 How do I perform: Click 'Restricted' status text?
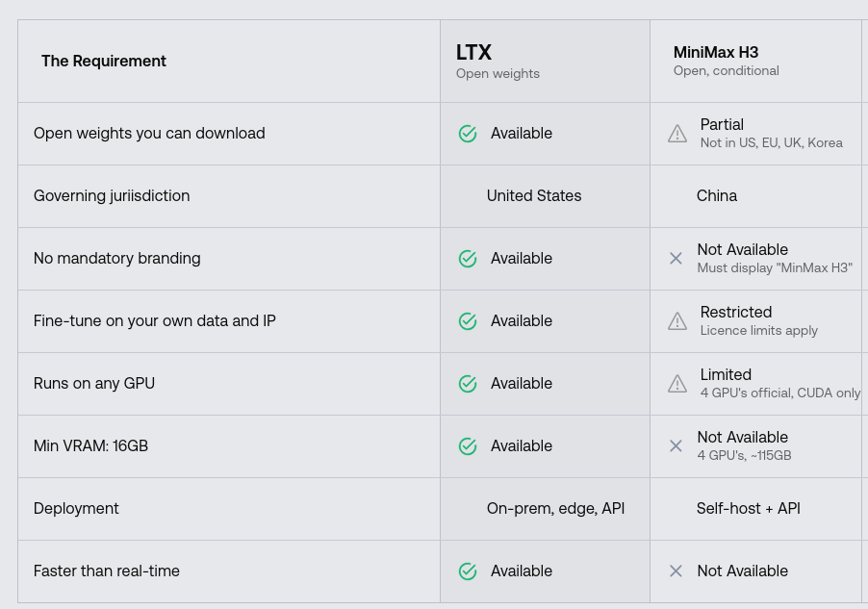tap(736, 313)
